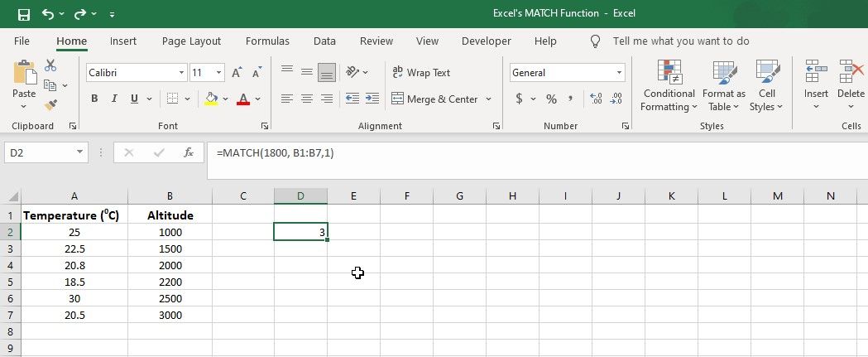Expand the font color dropdown arrow
This screenshot has height=357, width=868.
(x=257, y=99)
